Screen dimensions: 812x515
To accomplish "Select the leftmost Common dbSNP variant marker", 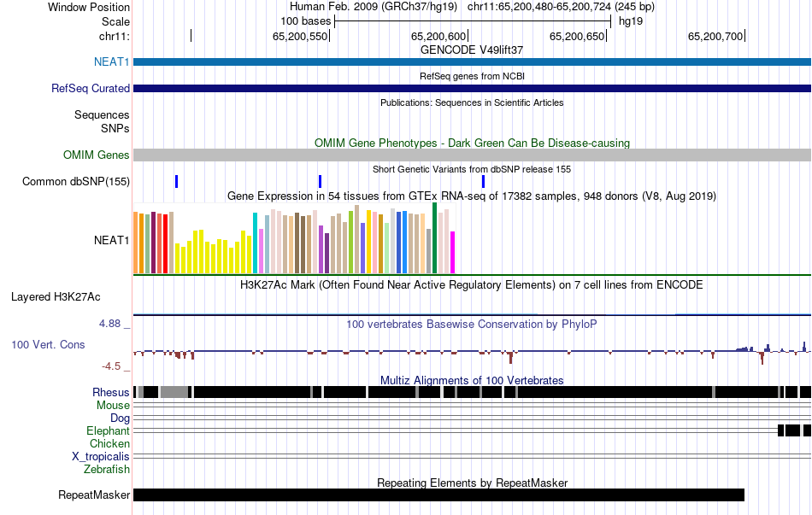I will tap(177, 182).
